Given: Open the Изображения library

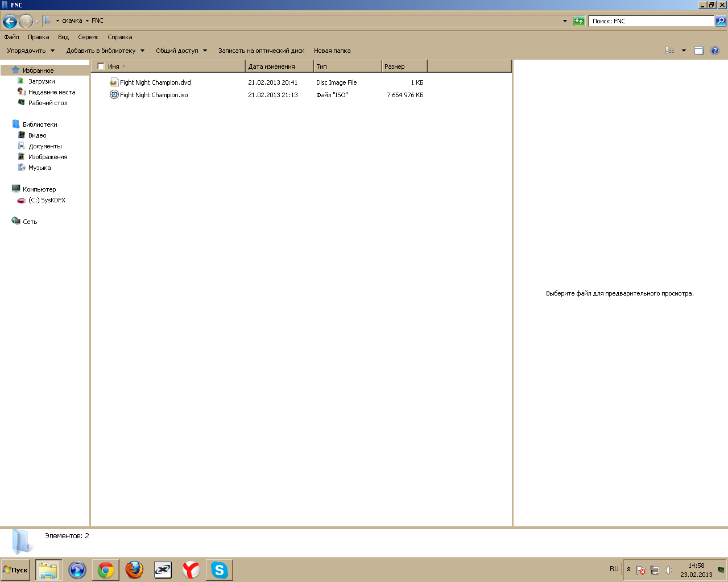Looking at the screenshot, I should tap(48, 157).
